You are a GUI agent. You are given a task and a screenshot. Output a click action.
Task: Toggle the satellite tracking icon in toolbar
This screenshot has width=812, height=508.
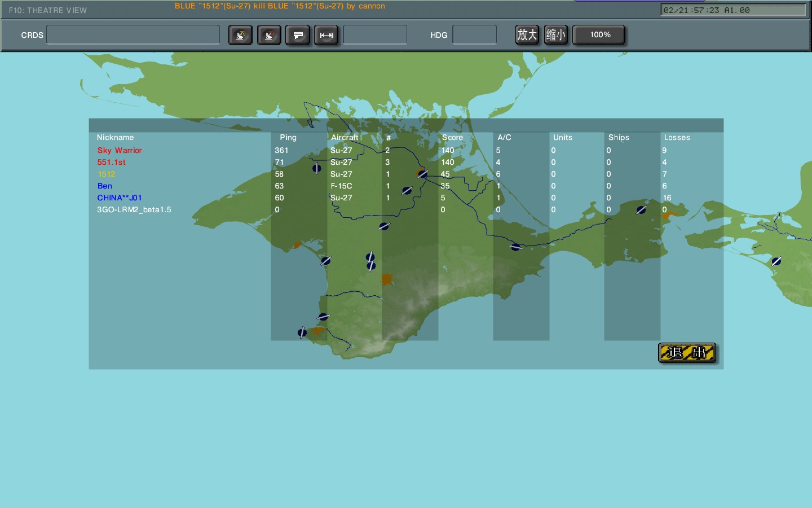pos(240,34)
